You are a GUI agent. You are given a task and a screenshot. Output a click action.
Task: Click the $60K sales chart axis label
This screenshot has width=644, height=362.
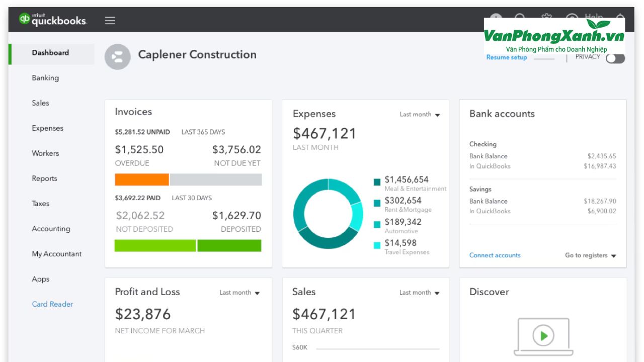coord(300,347)
